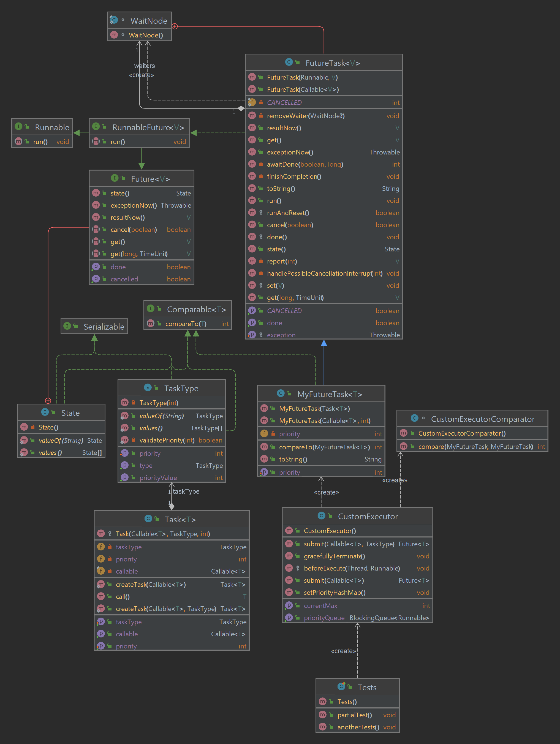This screenshot has height=744, width=560.
Task: Click the lock icon next to removeWaiter method
Action: tap(261, 116)
